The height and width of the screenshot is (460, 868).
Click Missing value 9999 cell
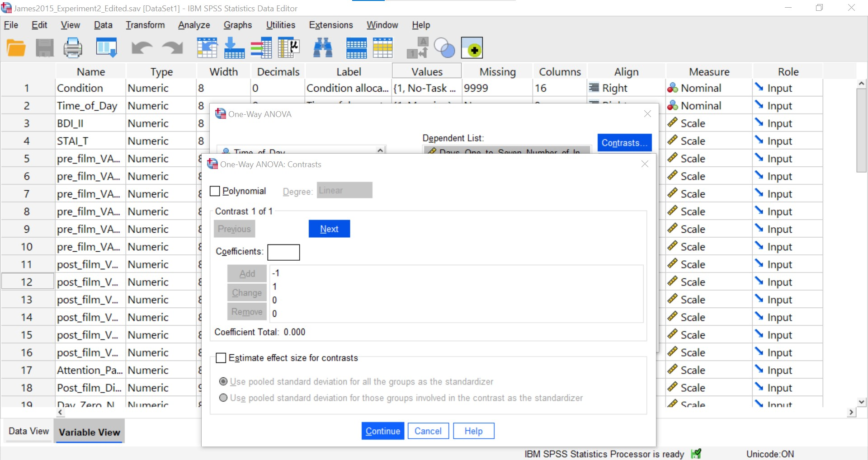(497, 88)
